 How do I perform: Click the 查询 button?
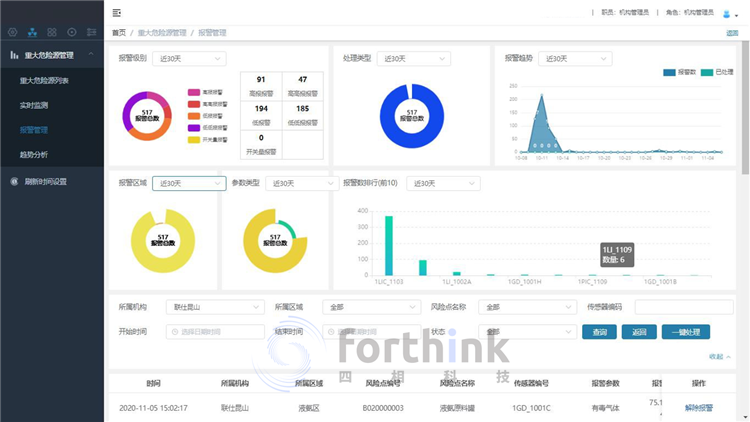[599, 332]
